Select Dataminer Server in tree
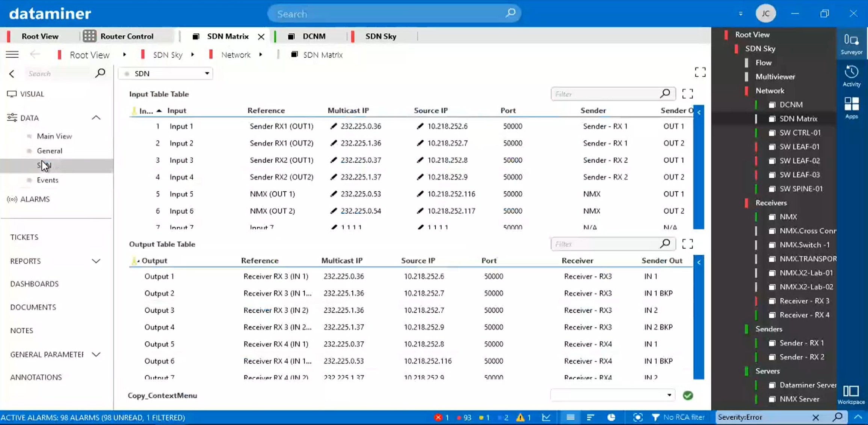 coord(808,385)
